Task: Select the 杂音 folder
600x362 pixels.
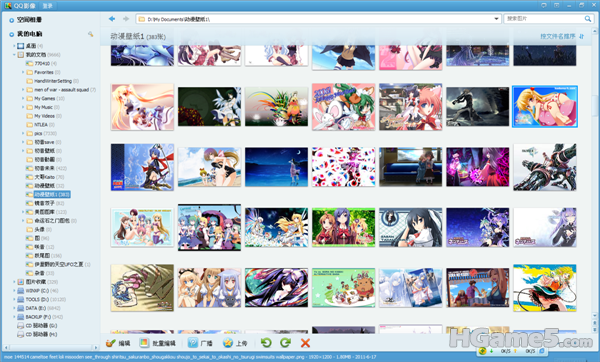Action: (40, 273)
